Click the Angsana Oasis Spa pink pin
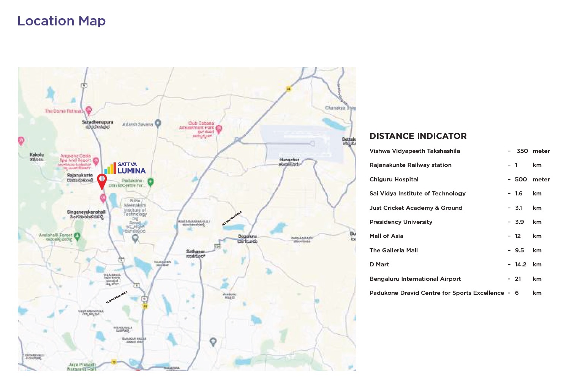This screenshot has width=564, height=392. click(96, 161)
